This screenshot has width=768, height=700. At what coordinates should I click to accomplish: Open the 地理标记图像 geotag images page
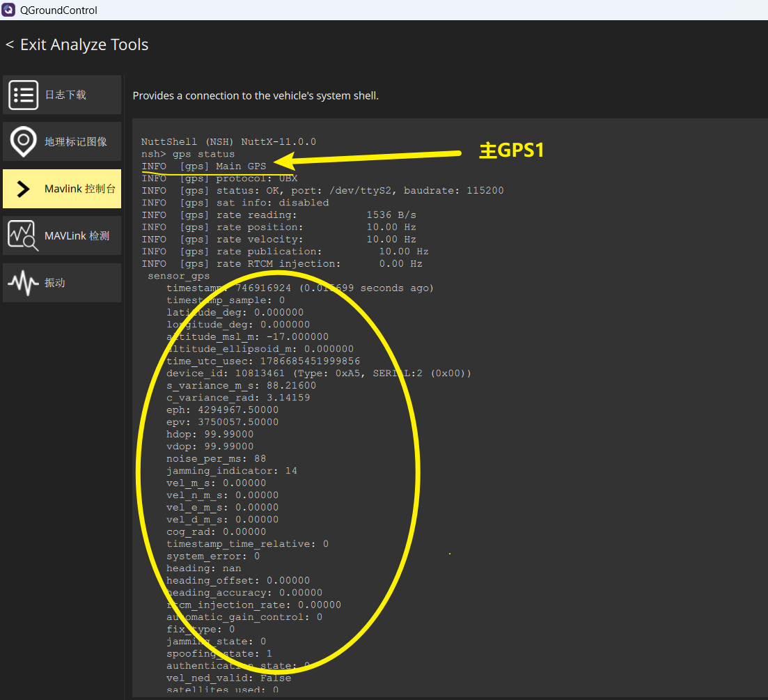(62, 141)
